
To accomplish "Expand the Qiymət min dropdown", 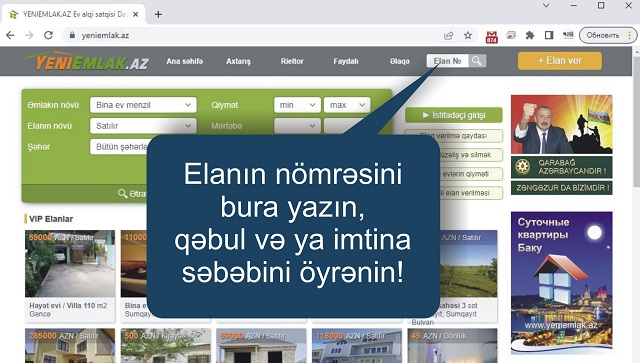I will [297, 105].
